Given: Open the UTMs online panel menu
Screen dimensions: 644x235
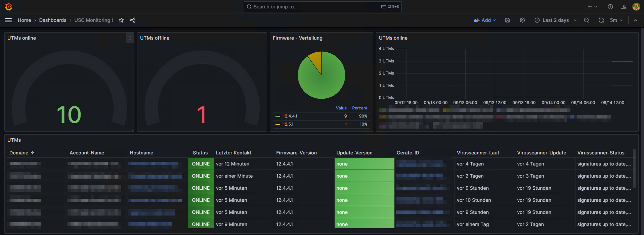Looking at the screenshot, I should coord(130,38).
